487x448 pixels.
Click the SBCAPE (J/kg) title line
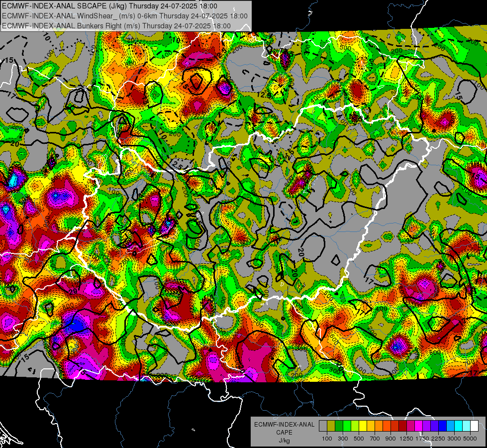tap(109, 6)
